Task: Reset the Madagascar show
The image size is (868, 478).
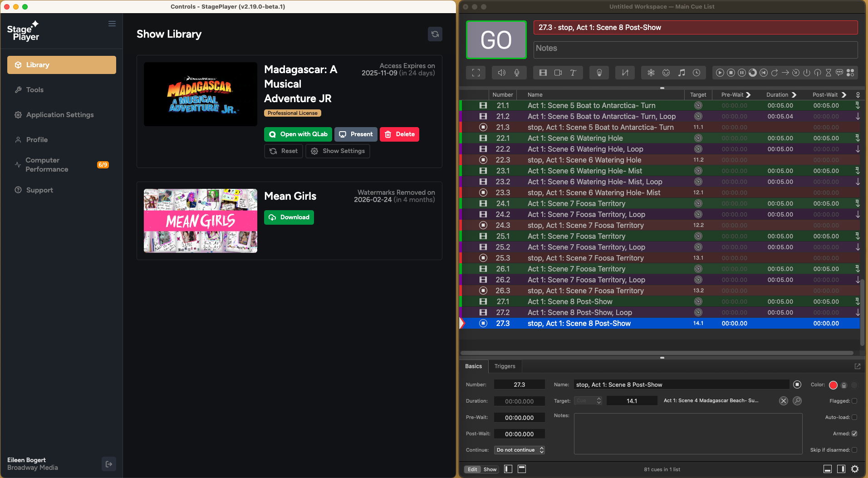Action: pyautogui.click(x=284, y=151)
